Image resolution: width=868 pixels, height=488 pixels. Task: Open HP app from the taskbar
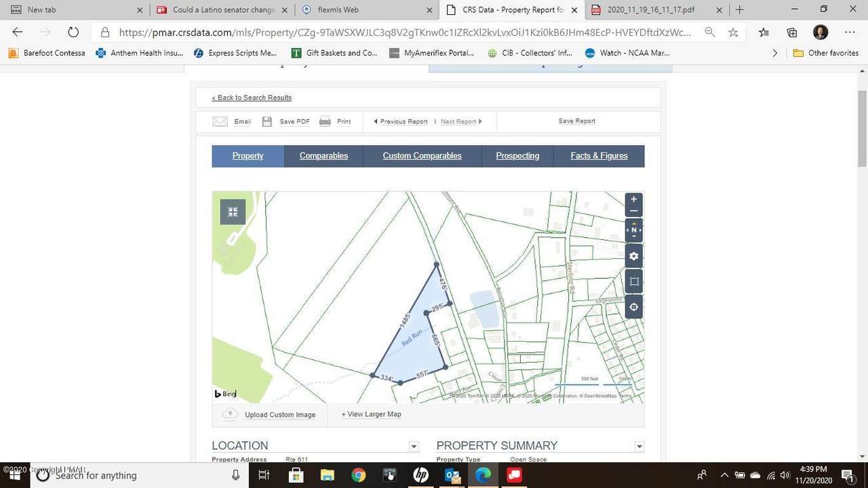(x=420, y=475)
